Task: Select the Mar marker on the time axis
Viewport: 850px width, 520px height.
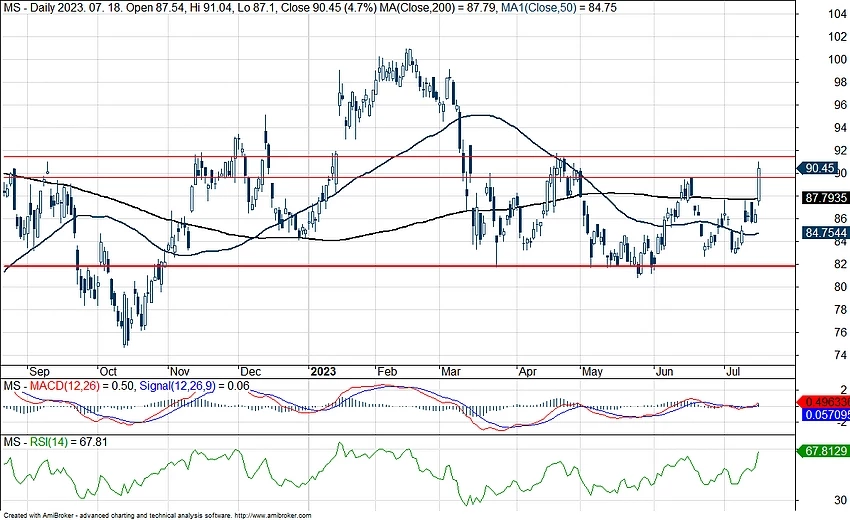Action: coord(451,371)
